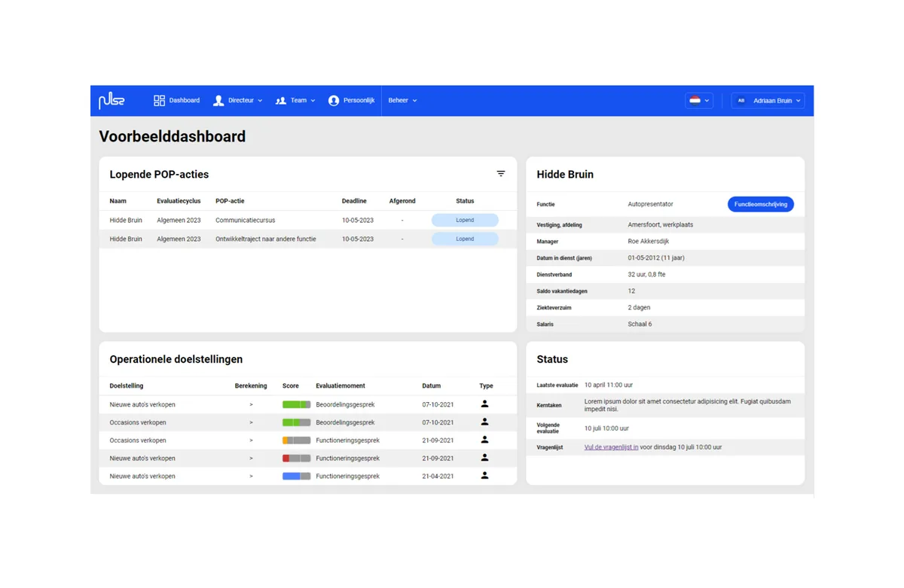Click 'Beoordelingsgesprek' in the first objectives row
The image size is (904, 588).
345,404
